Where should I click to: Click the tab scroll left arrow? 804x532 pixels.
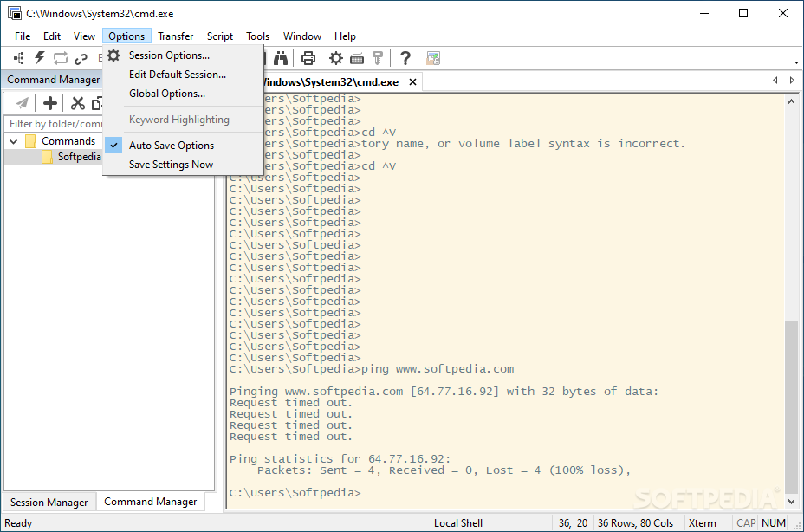coord(775,81)
